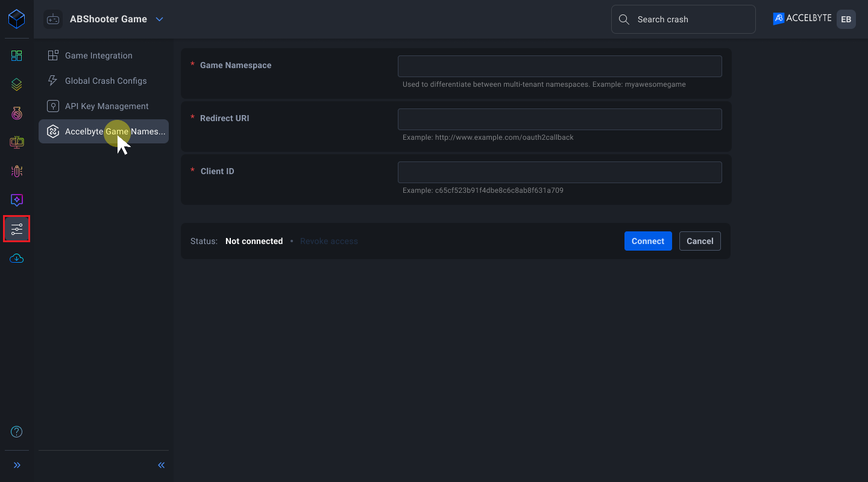Click the Cancel button
This screenshot has width=868, height=482.
click(700, 241)
